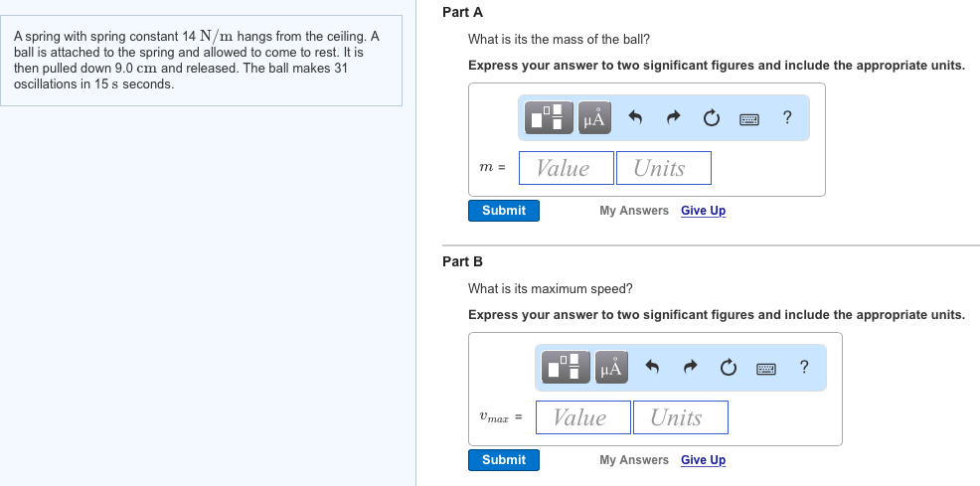Show keyboard shortcuts for Part A
Screen dimensions: 980x486
(x=749, y=118)
